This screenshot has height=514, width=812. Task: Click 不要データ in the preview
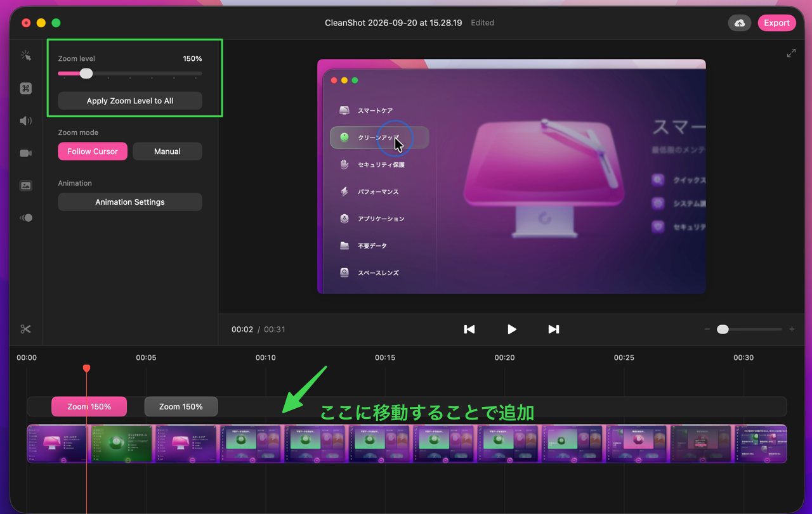pos(372,246)
